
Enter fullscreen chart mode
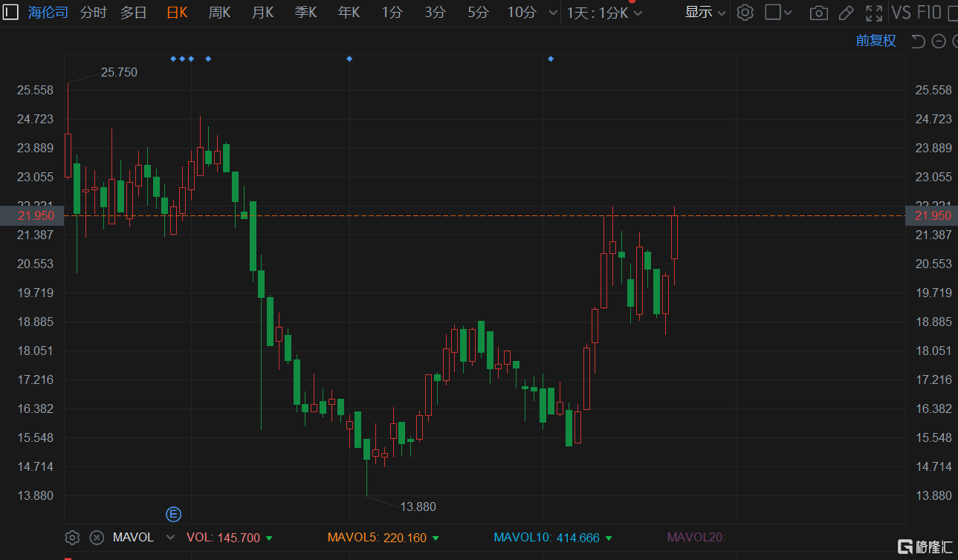874,13
